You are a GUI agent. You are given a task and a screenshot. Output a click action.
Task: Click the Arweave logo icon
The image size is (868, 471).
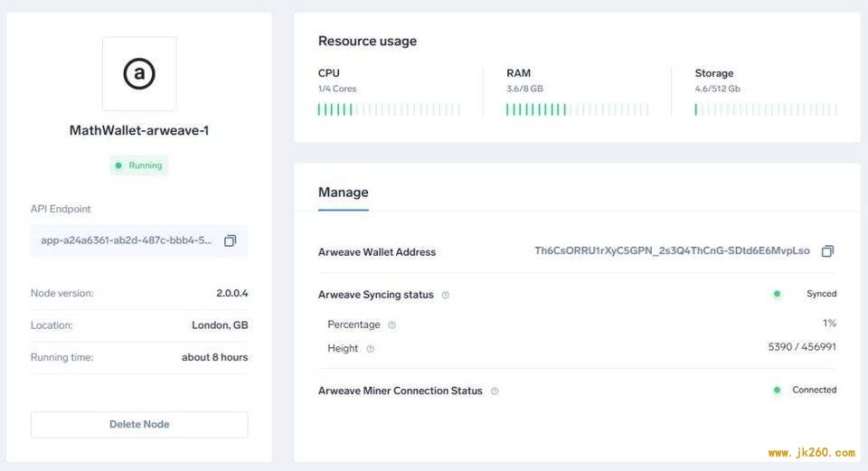[x=139, y=73]
